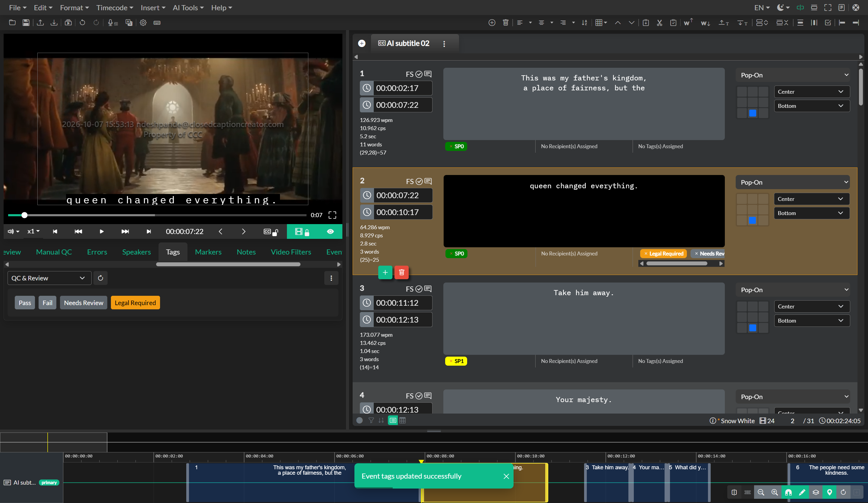Open the settings gear in toolbar
This screenshot has height=503, width=868.
click(143, 23)
